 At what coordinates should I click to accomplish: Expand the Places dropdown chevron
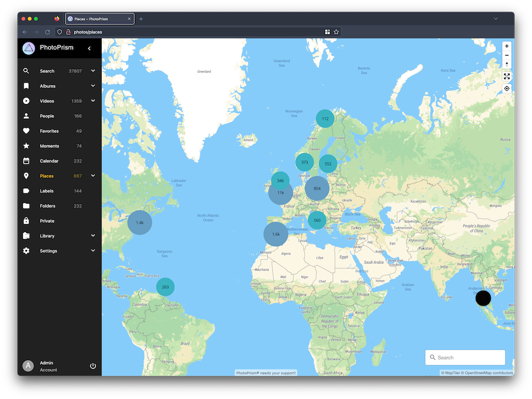93,176
